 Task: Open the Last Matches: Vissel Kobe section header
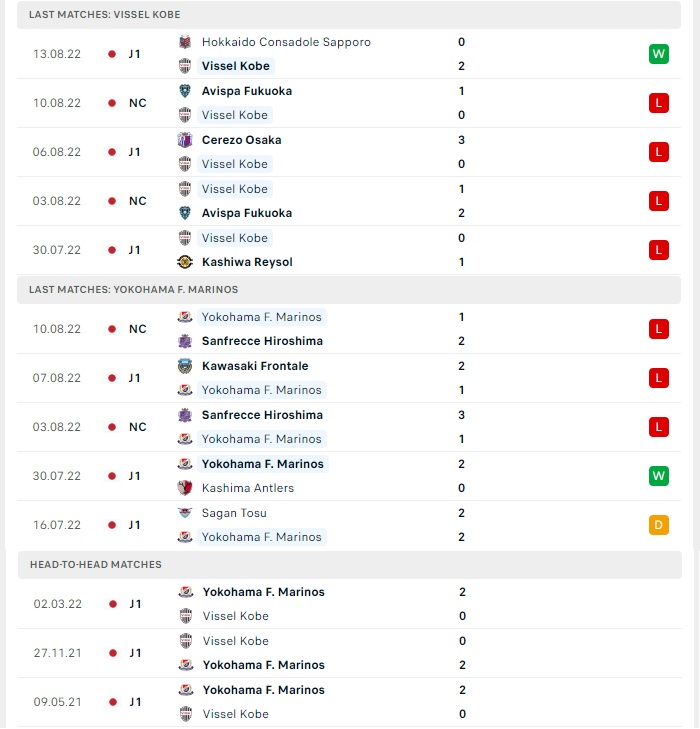pyautogui.click(x=349, y=15)
